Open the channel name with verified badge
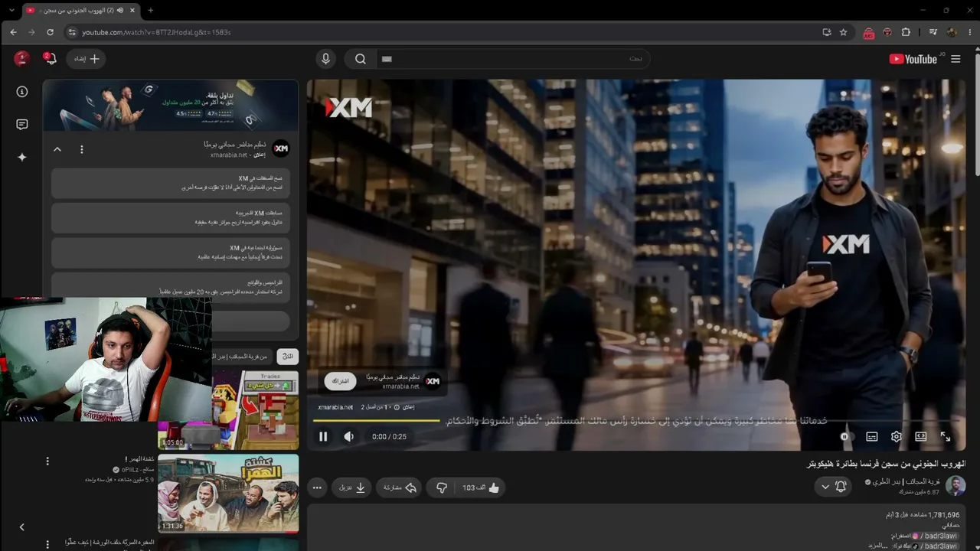This screenshot has height=551, width=980. 903,481
